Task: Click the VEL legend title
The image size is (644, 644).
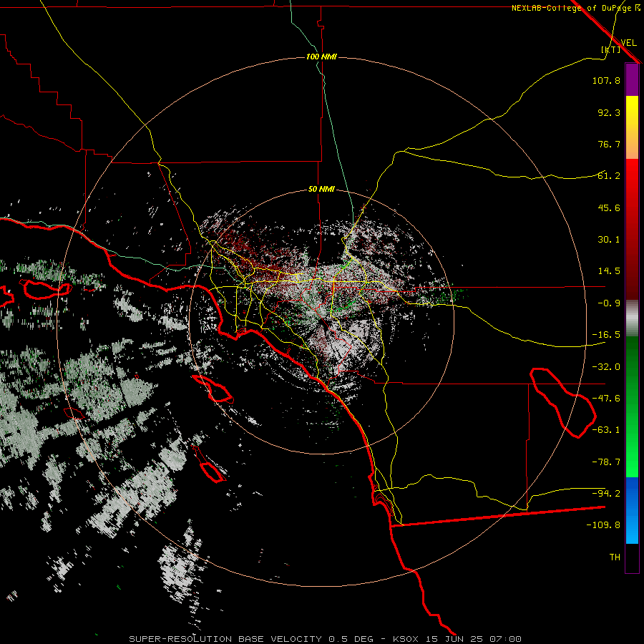Action: pyautogui.click(x=628, y=43)
